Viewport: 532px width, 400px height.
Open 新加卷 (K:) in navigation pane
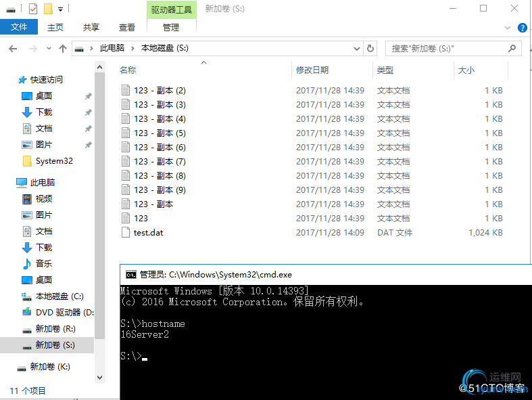click(50, 367)
